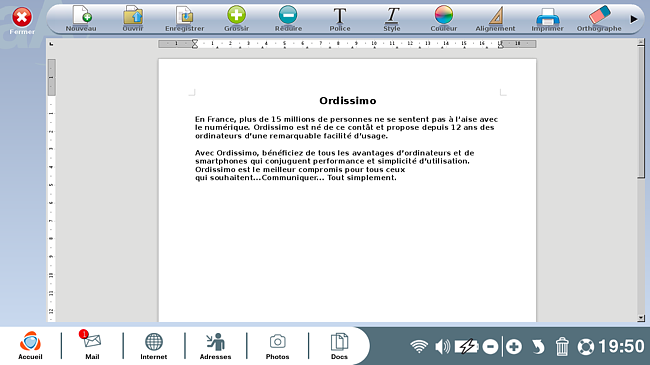This screenshot has width=650, height=365.
Task: Click the Ordissimo title heading
Action: pos(348,101)
